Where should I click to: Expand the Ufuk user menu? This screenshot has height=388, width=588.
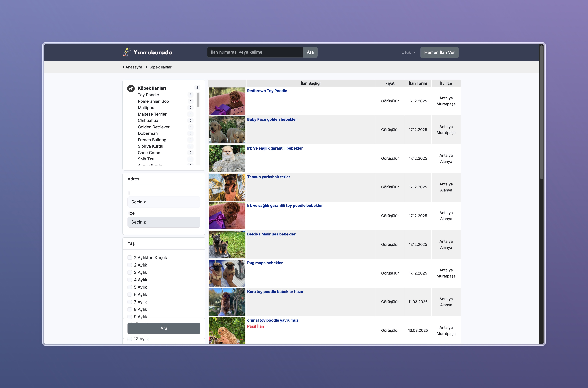point(408,52)
